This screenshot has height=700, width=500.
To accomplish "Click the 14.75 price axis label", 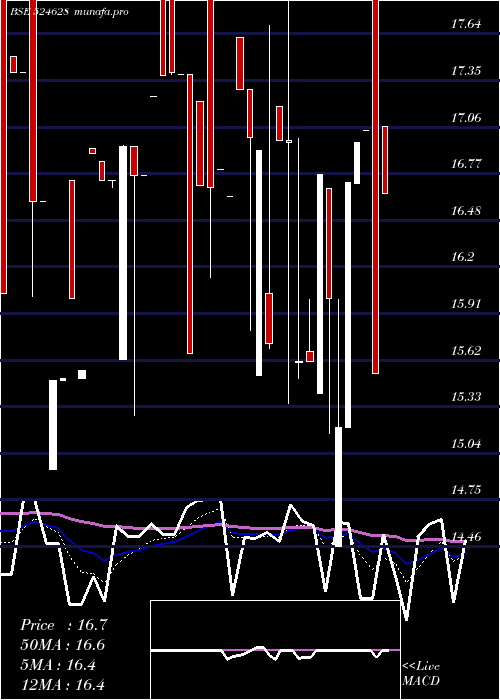I will tap(466, 490).
